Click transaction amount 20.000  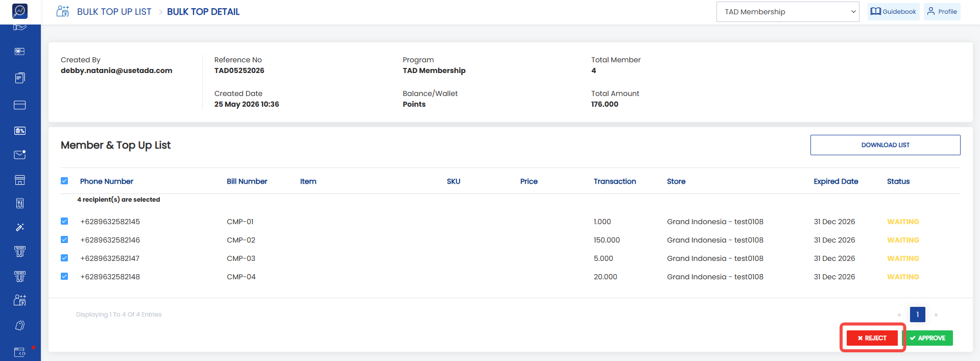pos(605,277)
